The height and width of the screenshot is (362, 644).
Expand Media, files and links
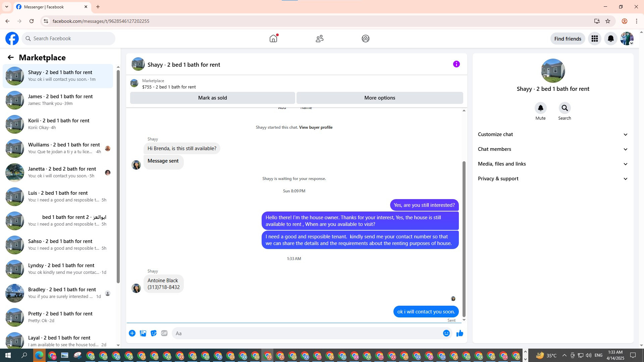[x=552, y=164]
